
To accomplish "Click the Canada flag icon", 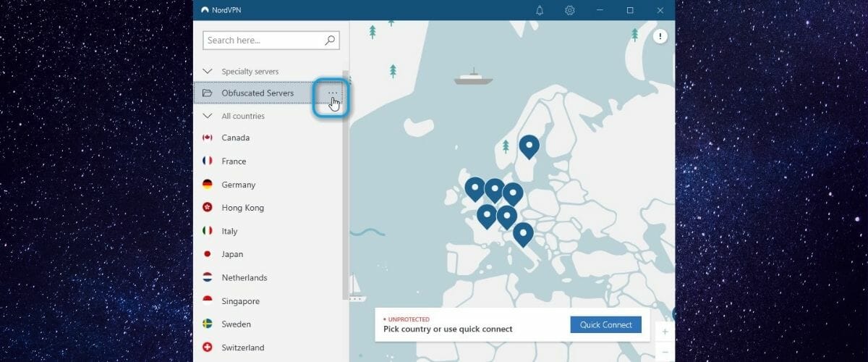I will [x=208, y=138].
